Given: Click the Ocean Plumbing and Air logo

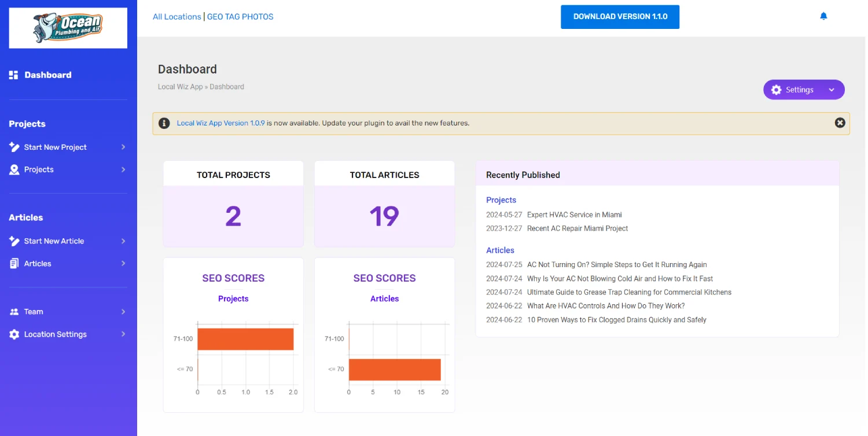Looking at the screenshot, I should (68, 28).
